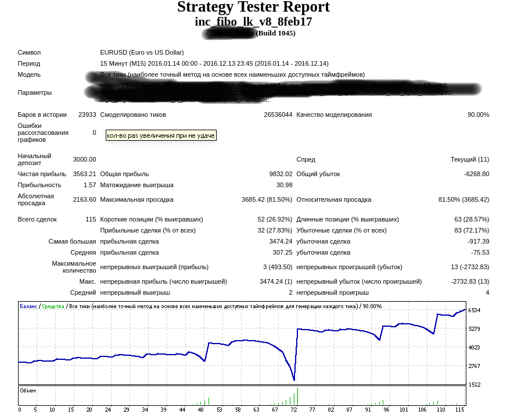Click 'Качество моделирования' label
This screenshot has height=418, width=532.
(x=334, y=115)
